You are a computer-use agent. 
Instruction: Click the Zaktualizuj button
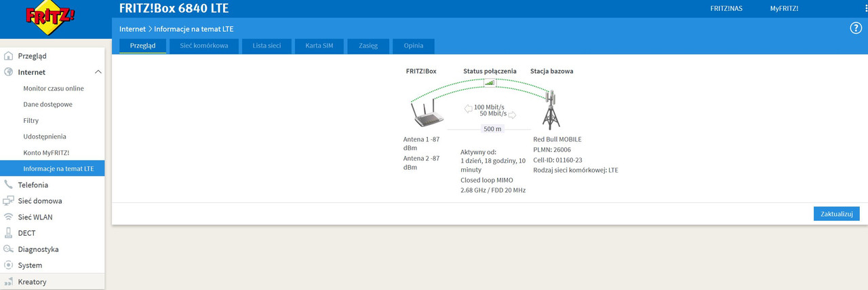point(837,214)
